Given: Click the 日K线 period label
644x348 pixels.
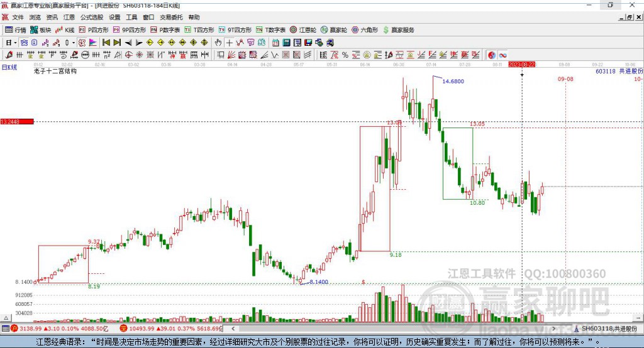Looking at the screenshot, I should pos(9,67).
